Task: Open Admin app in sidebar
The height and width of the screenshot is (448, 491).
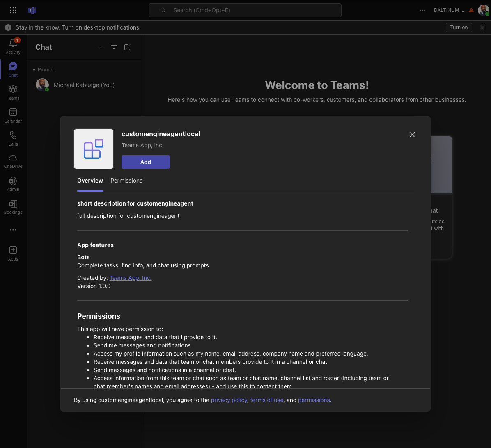Action: (x=13, y=184)
